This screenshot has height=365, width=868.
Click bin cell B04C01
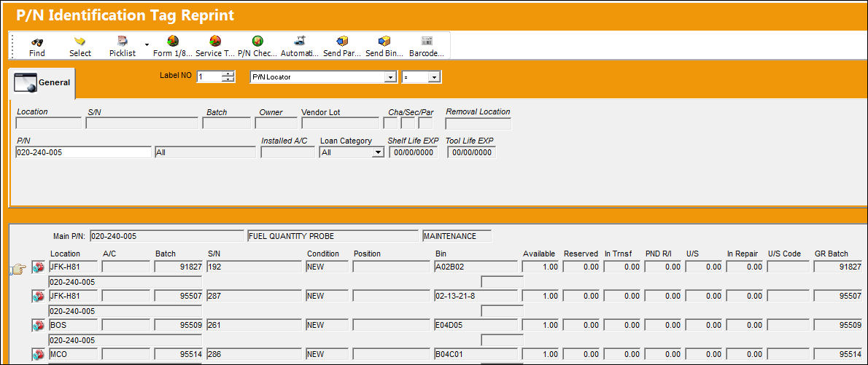[476, 355]
